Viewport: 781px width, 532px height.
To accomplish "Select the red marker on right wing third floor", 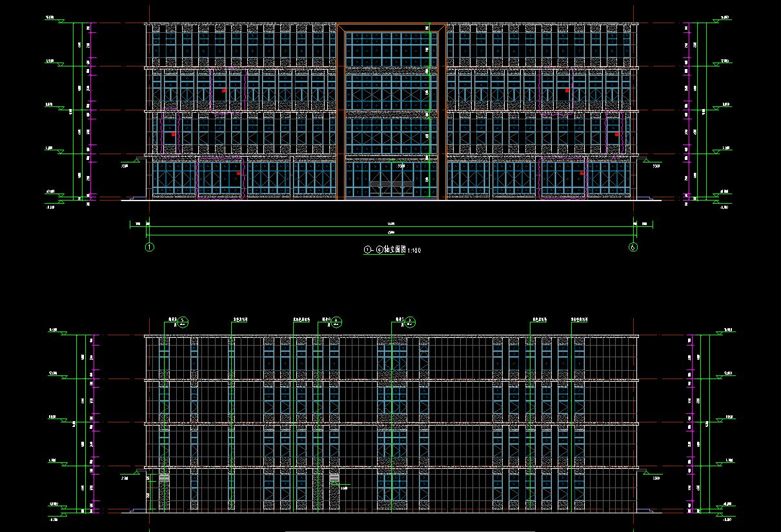I will [567, 92].
